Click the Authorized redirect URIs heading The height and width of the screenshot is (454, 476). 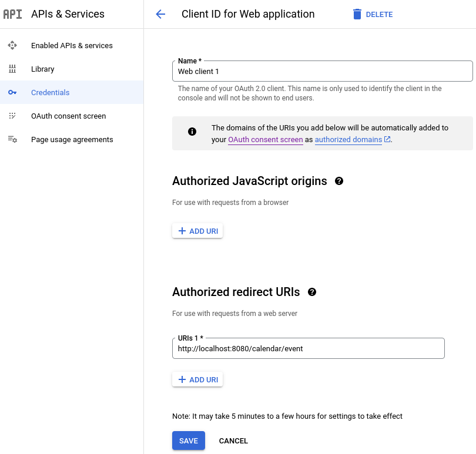236,292
